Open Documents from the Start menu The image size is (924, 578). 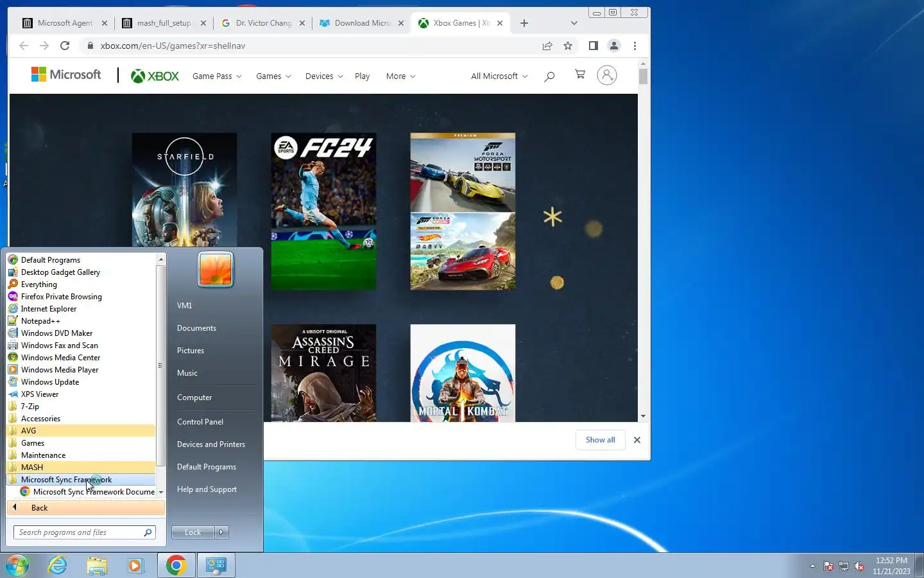click(196, 328)
